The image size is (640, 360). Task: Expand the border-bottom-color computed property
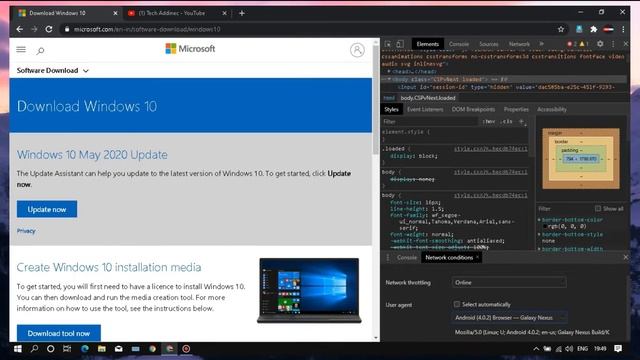click(539, 220)
